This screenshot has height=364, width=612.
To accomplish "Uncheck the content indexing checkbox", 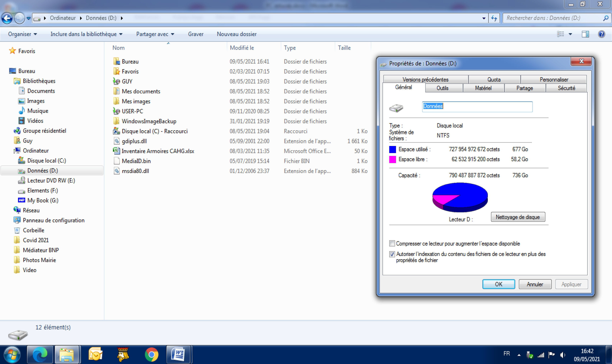I will [392, 254].
